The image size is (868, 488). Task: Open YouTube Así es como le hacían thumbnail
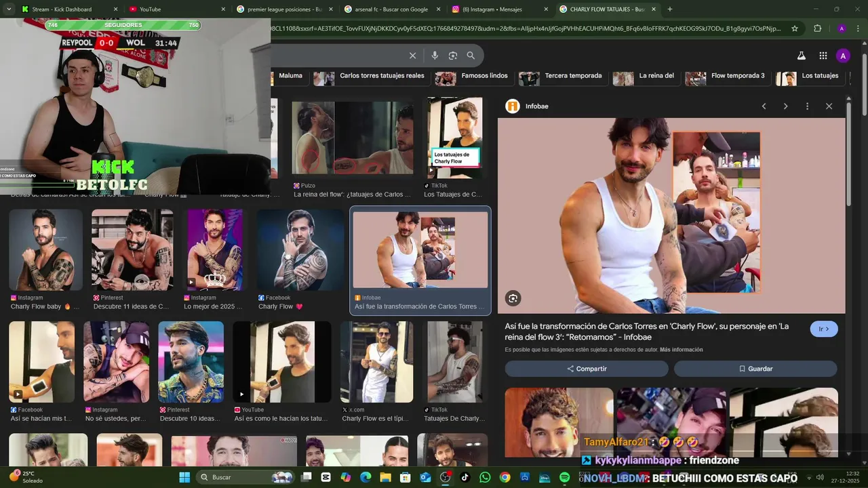[x=282, y=362]
